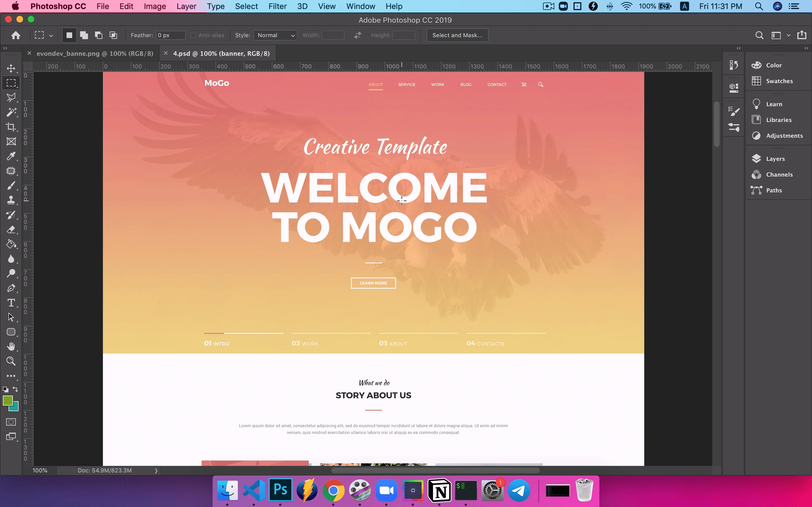Click the Select and Mask button
This screenshot has width=812, height=507.
coord(457,35)
